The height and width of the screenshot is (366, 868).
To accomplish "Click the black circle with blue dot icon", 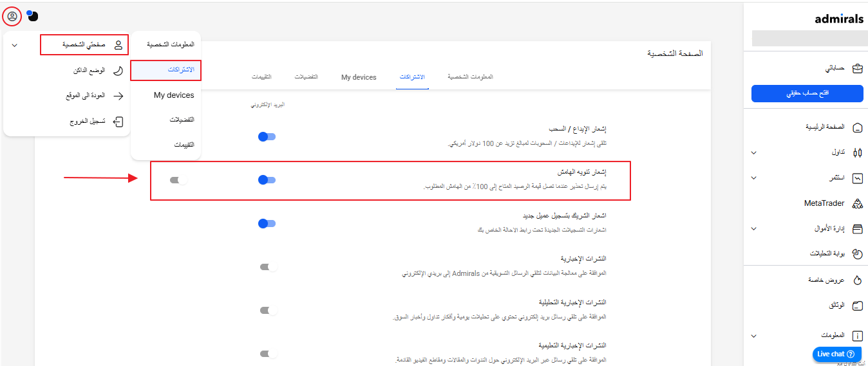I will pos(32,15).
